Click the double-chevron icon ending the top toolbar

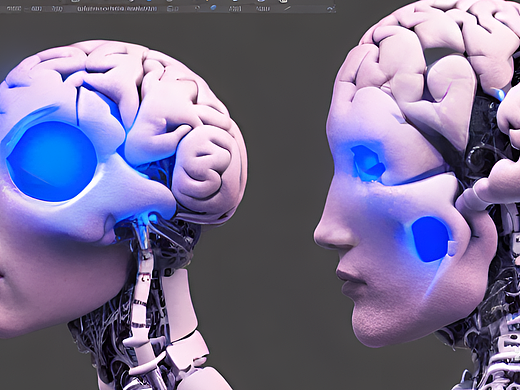click(331, 9)
